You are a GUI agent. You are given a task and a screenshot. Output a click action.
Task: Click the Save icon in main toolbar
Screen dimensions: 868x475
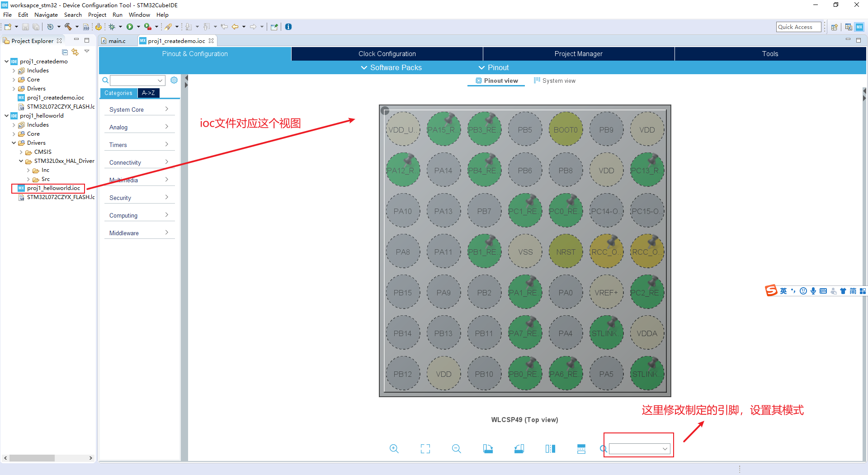[25, 27]
